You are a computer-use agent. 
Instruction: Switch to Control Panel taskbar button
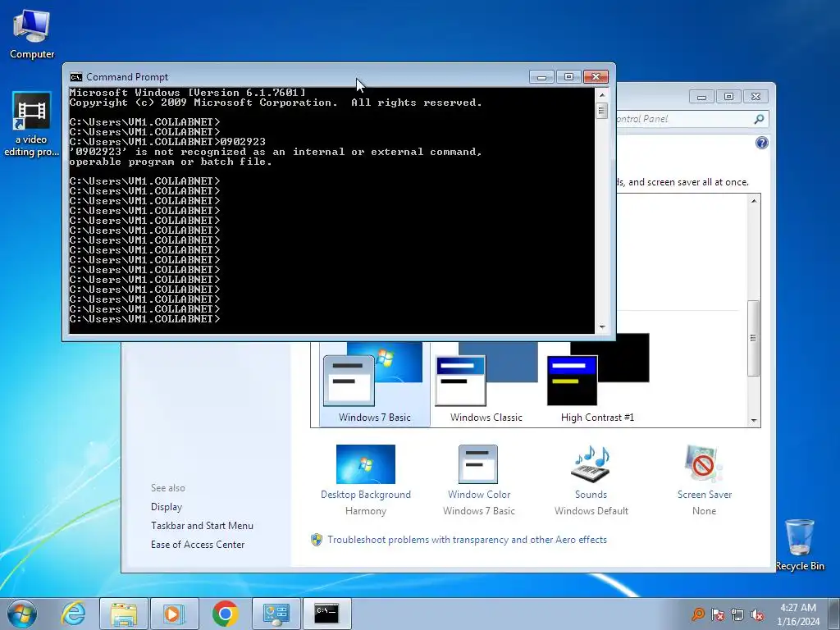coord(276,614)
